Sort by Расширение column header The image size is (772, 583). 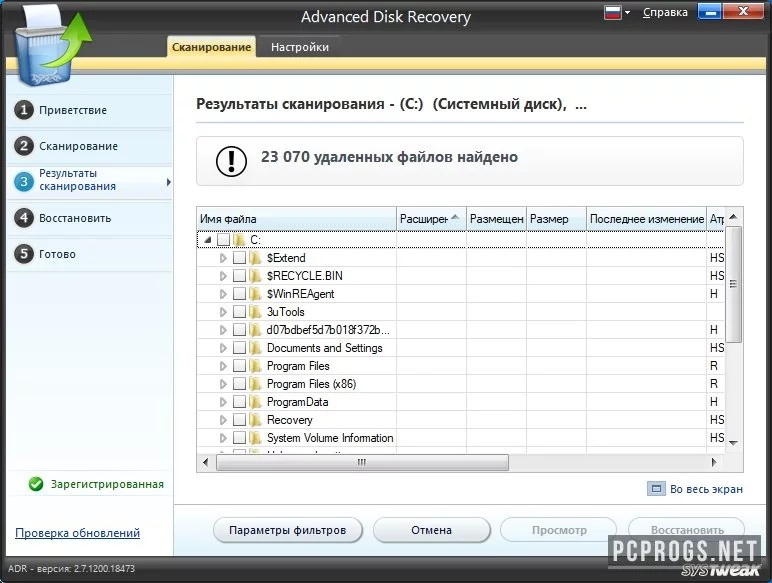point(431,219)
